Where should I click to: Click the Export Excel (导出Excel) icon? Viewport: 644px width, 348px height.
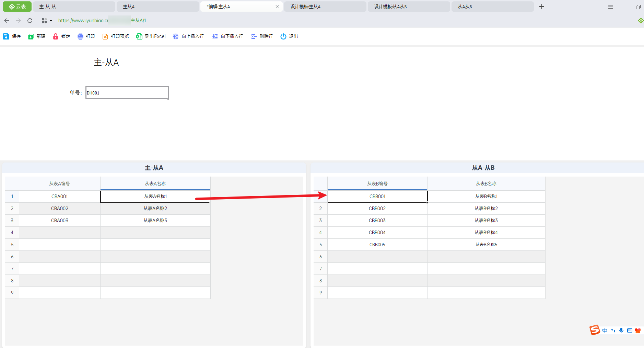coord(139,36)
